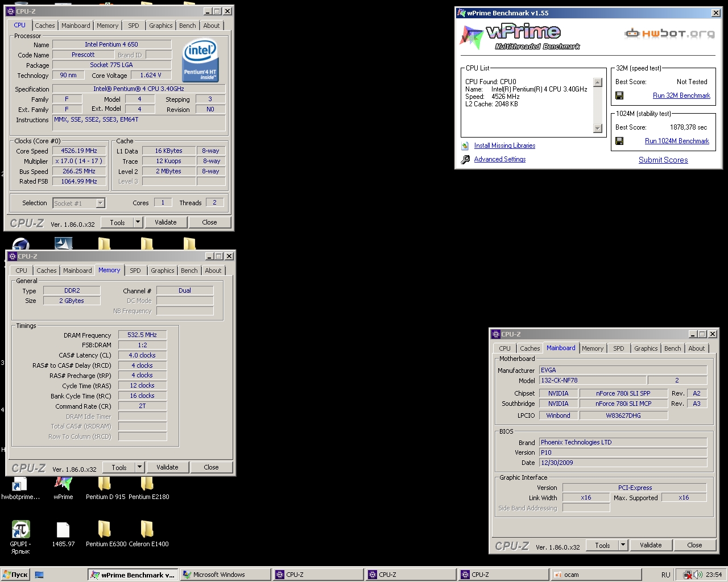This screenshot has height=582, width=728.
Task: Click the network icon in system tray
Action: [x=688, y=575]
